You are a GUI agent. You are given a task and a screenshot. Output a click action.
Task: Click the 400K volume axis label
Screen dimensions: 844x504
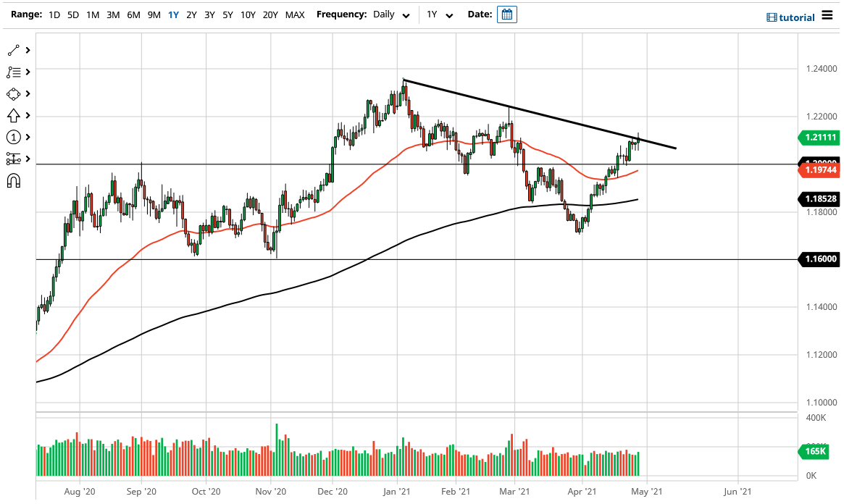[816, 417]
